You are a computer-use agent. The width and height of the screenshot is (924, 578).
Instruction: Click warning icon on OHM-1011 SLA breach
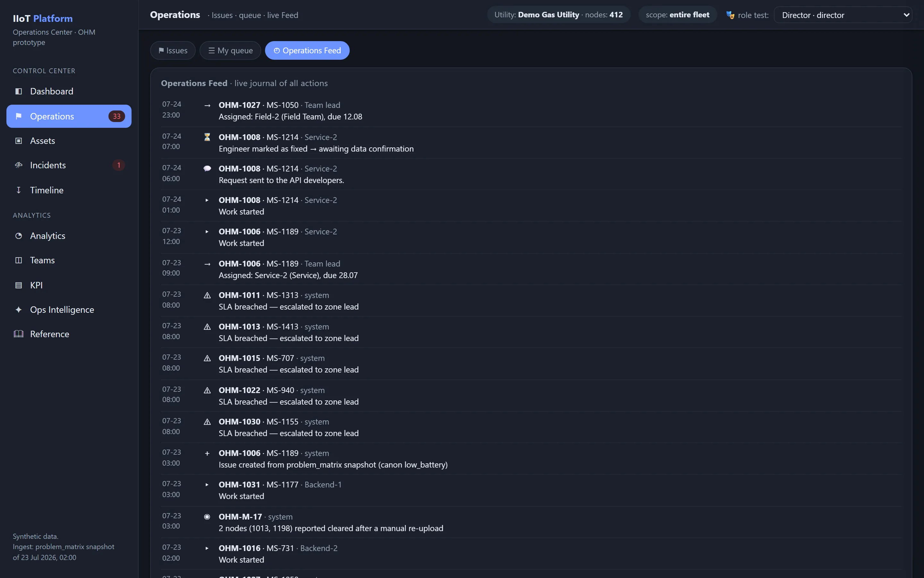click(207, 295)
